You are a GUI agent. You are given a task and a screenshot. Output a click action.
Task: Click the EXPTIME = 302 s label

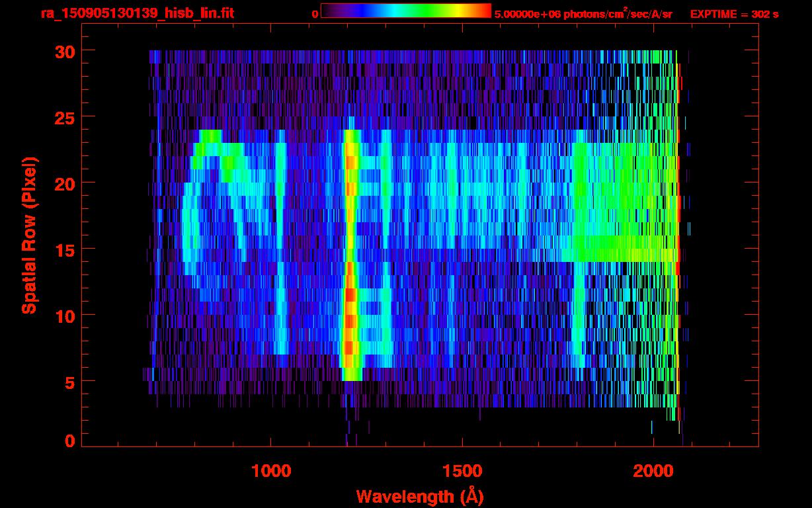734,14
